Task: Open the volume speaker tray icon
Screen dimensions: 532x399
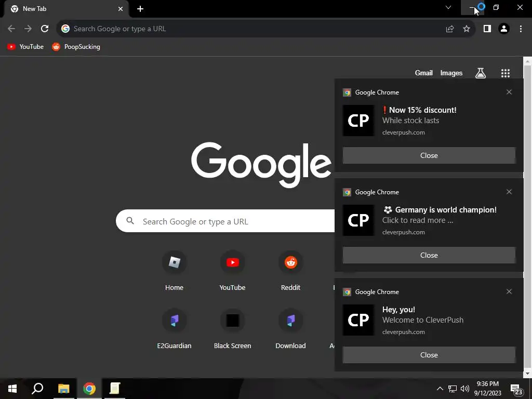Action: (465, 389)
